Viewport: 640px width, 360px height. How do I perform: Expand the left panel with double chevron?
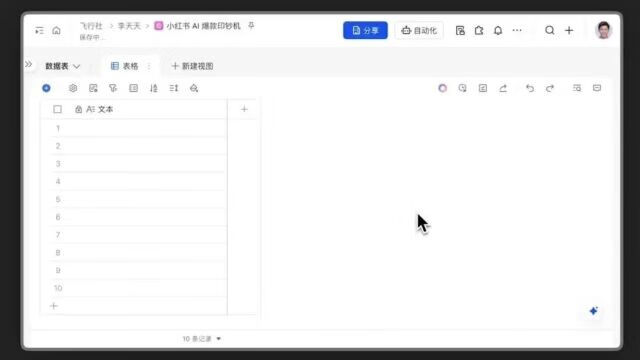click(28, 64)
